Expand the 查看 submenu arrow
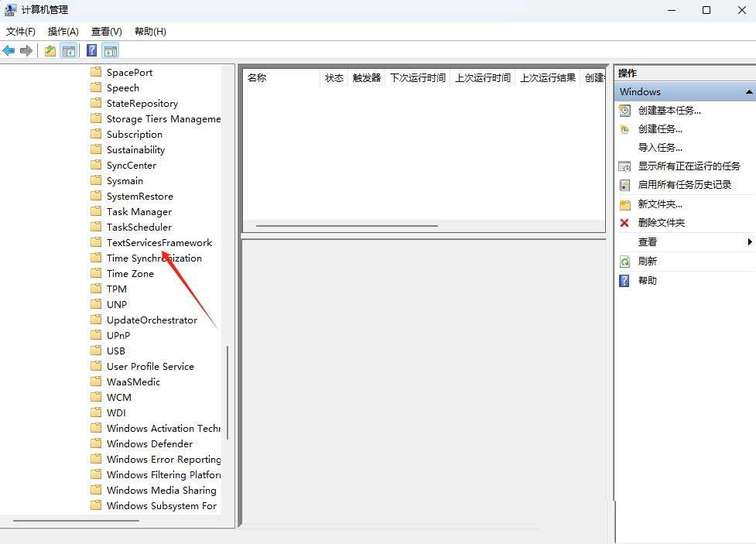Viewport: 756px width, 544px height. [x=749, y=242]
